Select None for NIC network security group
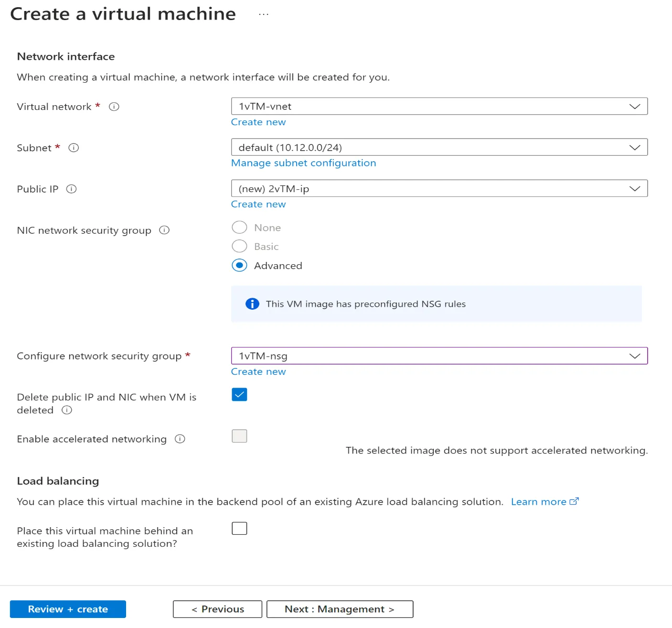 pyautogui.click(x=239, y=227)
